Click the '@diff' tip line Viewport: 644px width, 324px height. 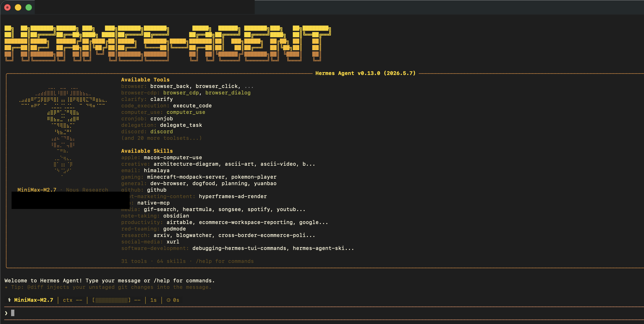pyautogui.click(x=108, y=287)
